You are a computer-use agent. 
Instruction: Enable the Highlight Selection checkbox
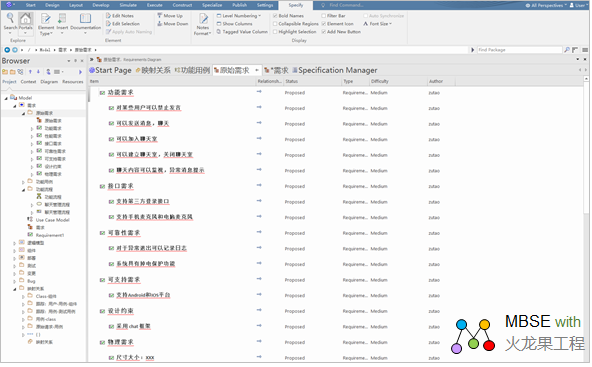275,32
